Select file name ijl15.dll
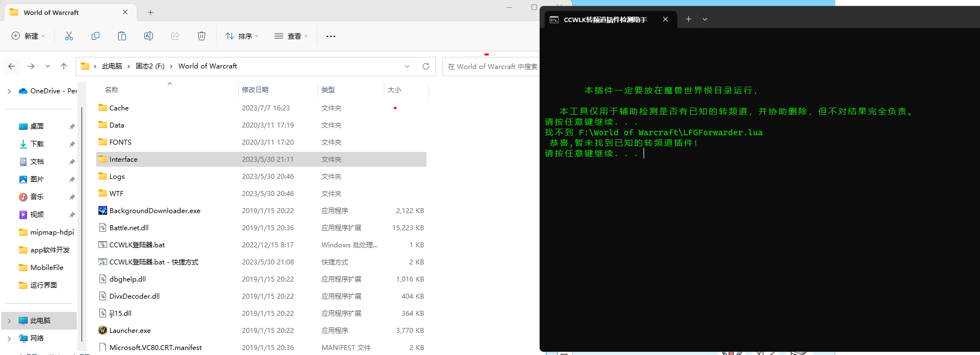The width and height of the screenshot is (980, 355). pos(120,313)
